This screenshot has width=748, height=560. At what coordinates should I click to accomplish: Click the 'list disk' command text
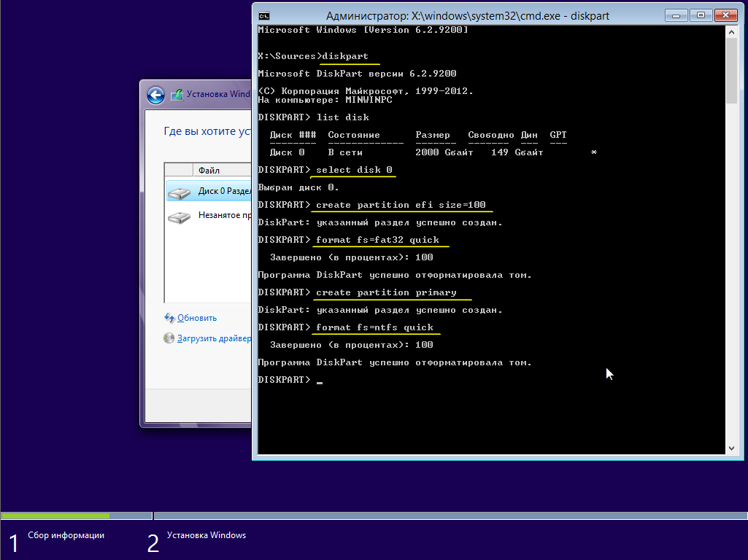[x=342, y=117]
